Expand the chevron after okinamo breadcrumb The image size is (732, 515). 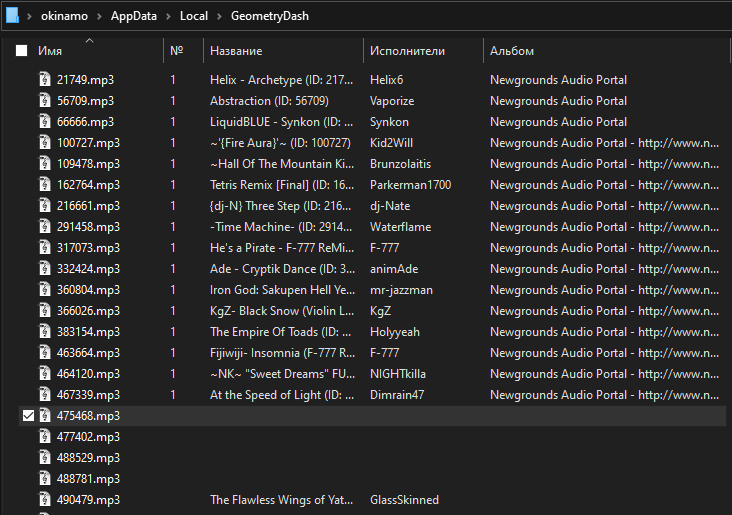coord(99,16)
